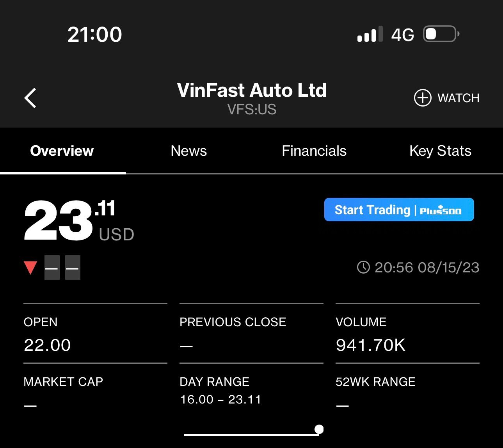Tap the OPEN price 22.00
The height and width of the screenshot is (448, 503).
pos(47,345)
